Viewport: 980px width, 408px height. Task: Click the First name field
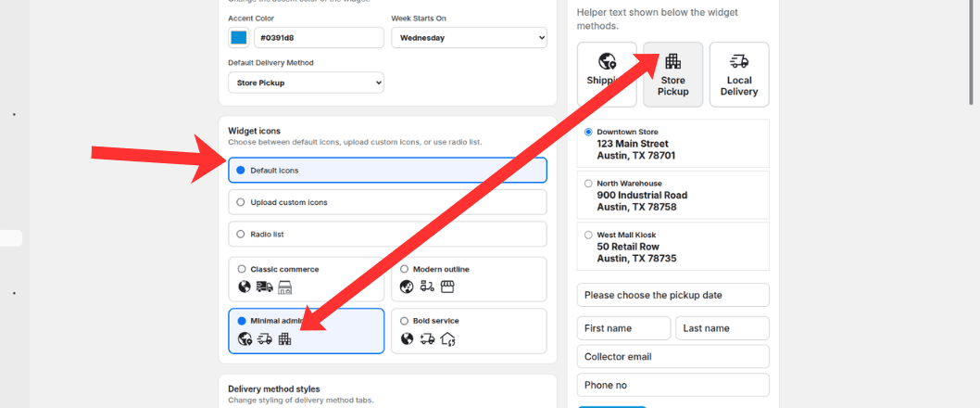[623, 328]
